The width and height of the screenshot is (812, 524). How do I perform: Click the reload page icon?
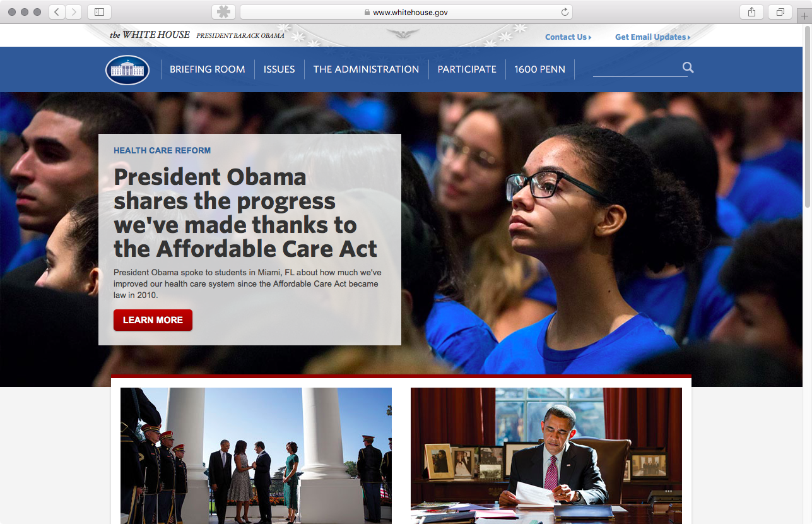click(x=565, y=12)
